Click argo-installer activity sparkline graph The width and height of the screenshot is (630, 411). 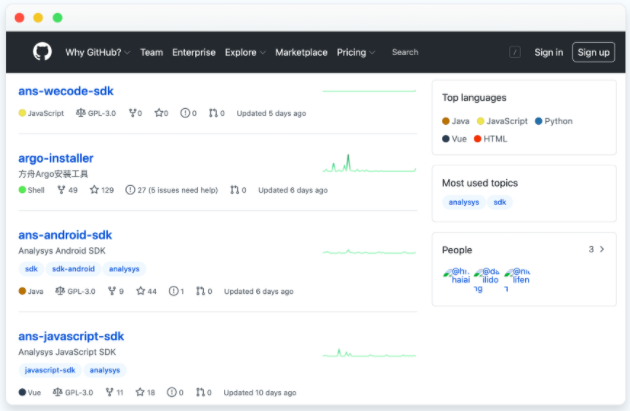369,163
